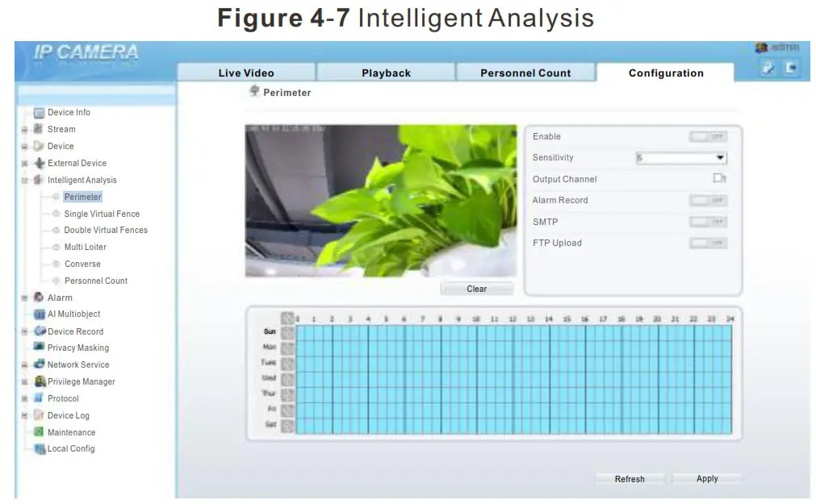Viewport: 816px width, 504px height.
Task: Expand the Device tree node
Action: click(x=24, y=147)
